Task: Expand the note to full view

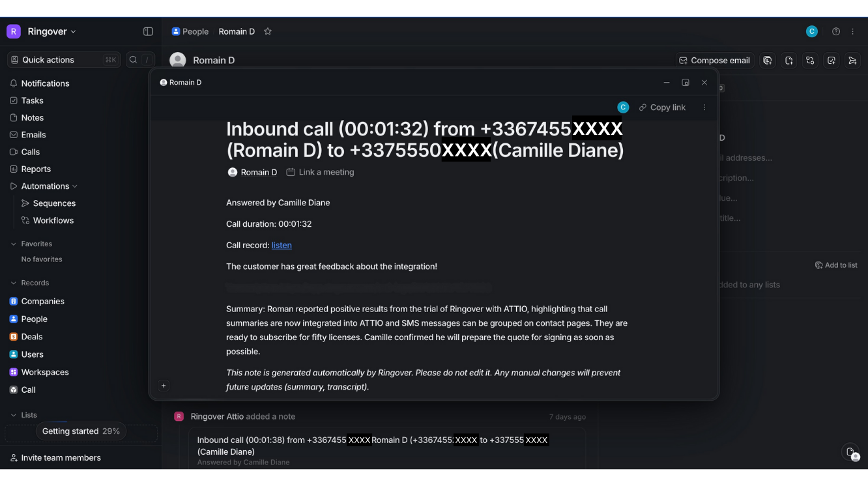Action: pos(686,83)
